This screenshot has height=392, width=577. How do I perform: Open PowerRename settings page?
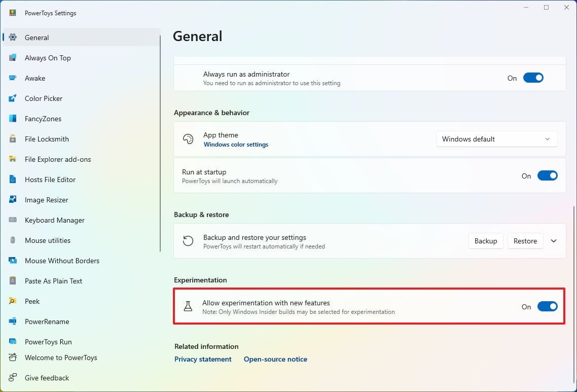pyautogui.click(x=47, y=322)
